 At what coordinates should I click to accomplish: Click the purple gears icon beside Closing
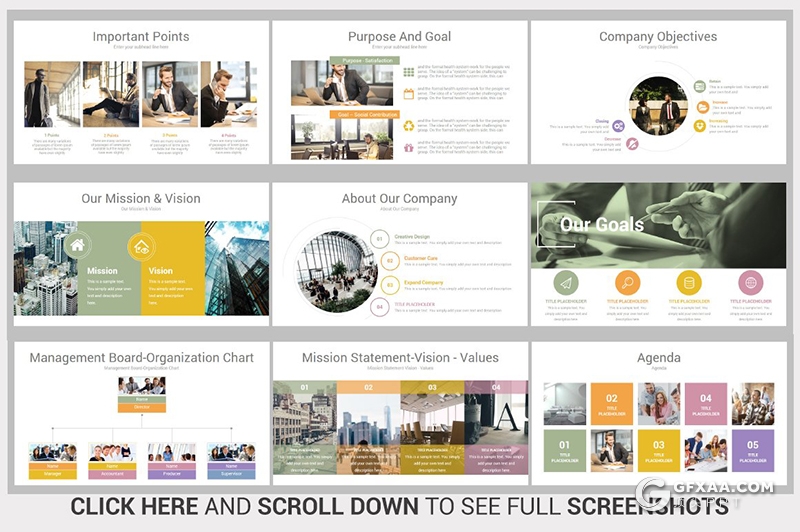click(618, 126)
